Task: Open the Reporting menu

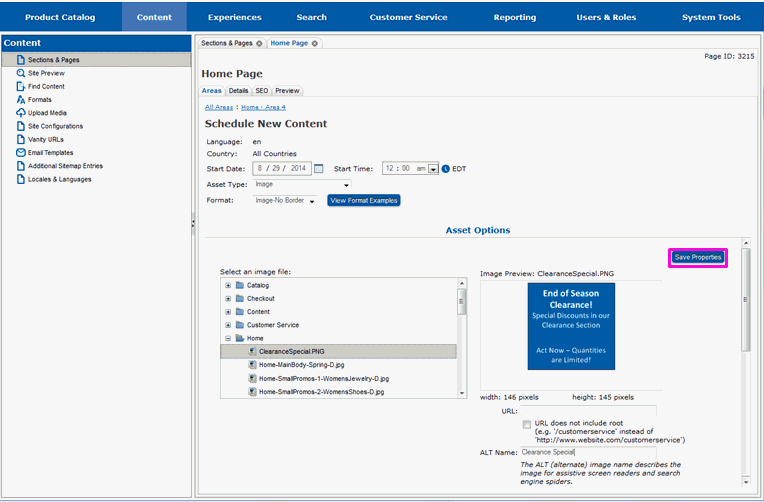Action: point(515,17)
